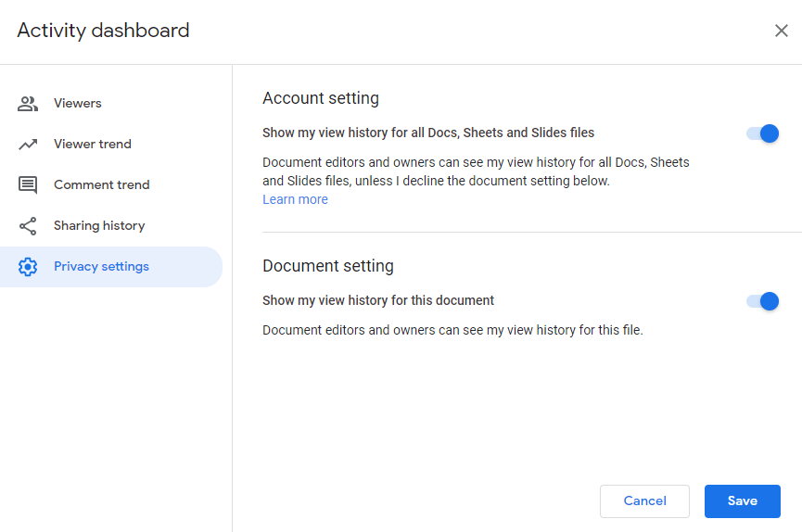Click the 'Show my view history for this document' label
The image size is (802, 532).
pyautogui.click(x=378, y=301)
